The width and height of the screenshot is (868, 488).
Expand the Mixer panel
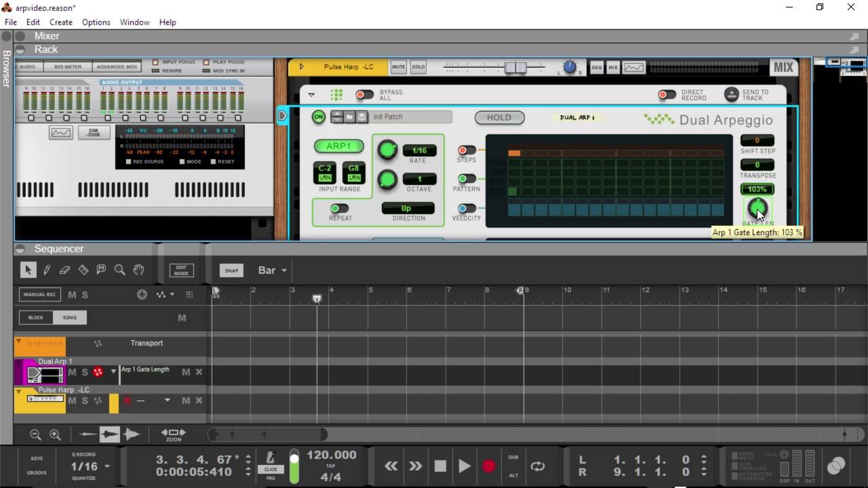20,36
